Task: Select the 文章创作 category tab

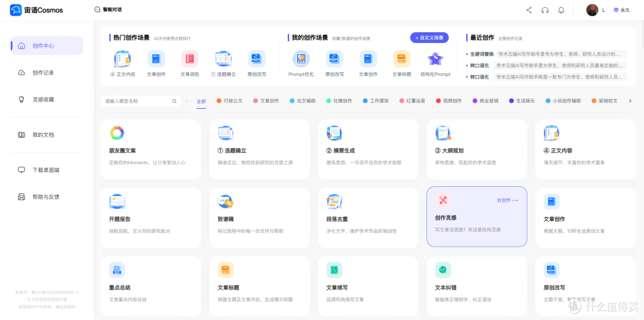Action: pos(266,101)
